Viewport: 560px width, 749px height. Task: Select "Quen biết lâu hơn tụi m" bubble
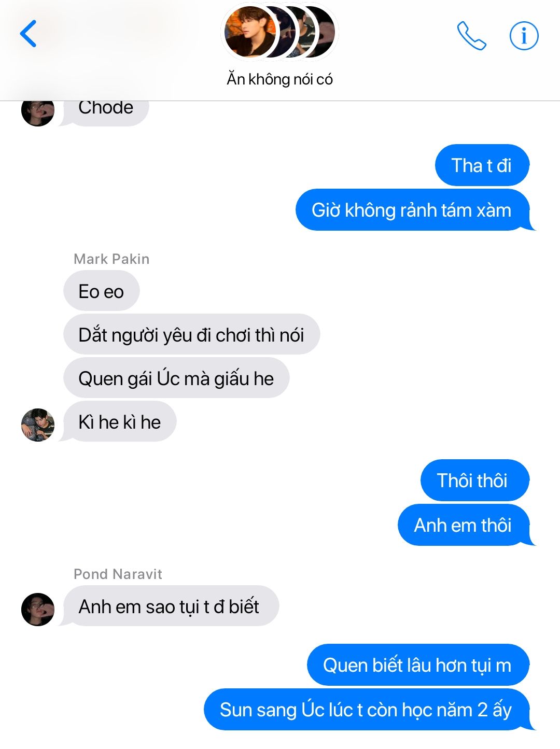point(418,665)
